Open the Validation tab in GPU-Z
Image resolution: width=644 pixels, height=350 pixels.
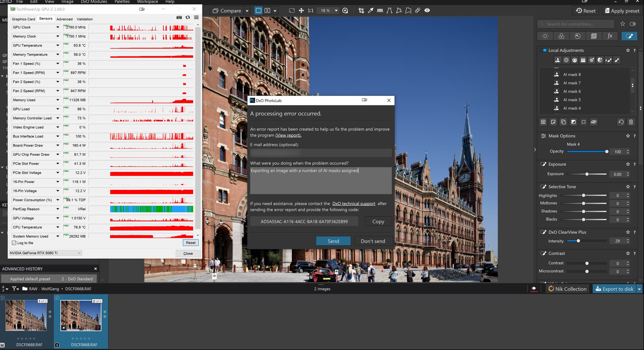click(x=85, y=19)
